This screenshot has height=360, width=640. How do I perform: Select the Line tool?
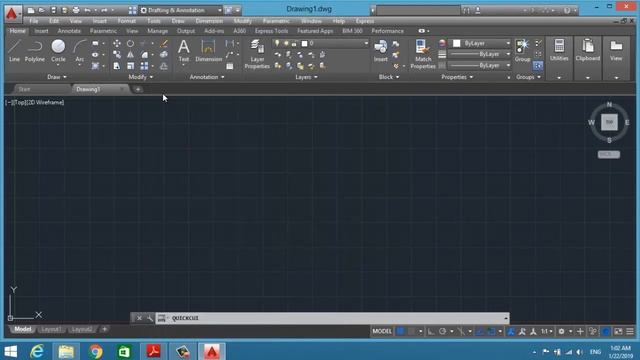pyautogui.click(x=14, y=51)
